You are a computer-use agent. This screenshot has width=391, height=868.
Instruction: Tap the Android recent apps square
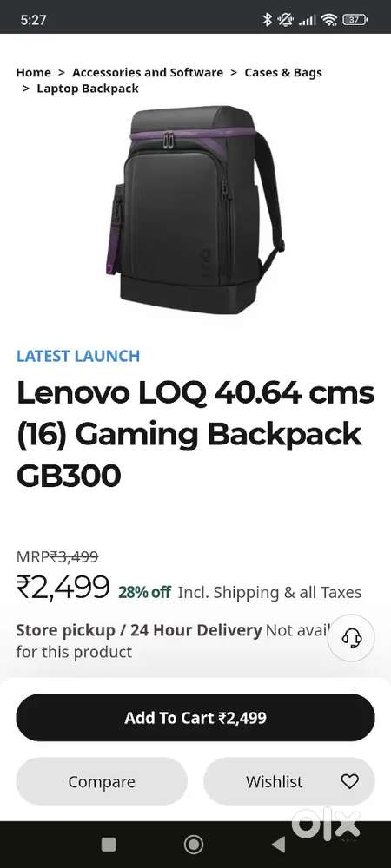pos(109,845)
